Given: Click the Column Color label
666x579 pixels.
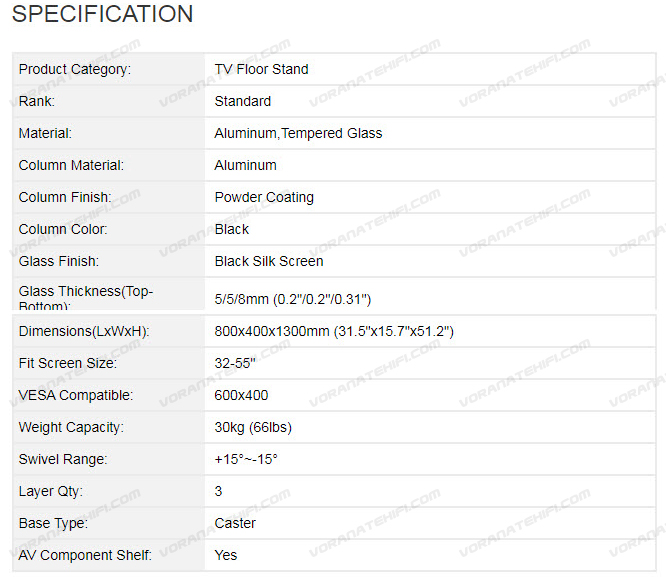Looking at the screenshot, I should pyautogui.click(x=63, y=229).
